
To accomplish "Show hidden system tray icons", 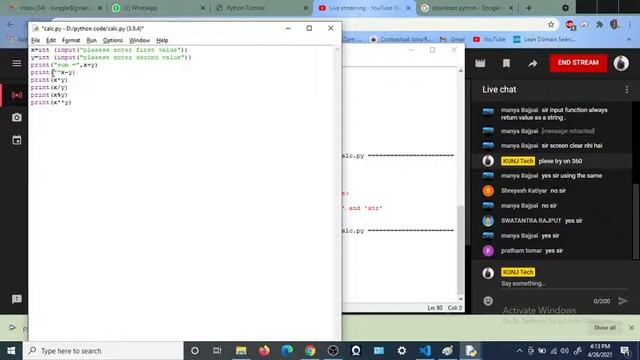I will coord(519,351).
